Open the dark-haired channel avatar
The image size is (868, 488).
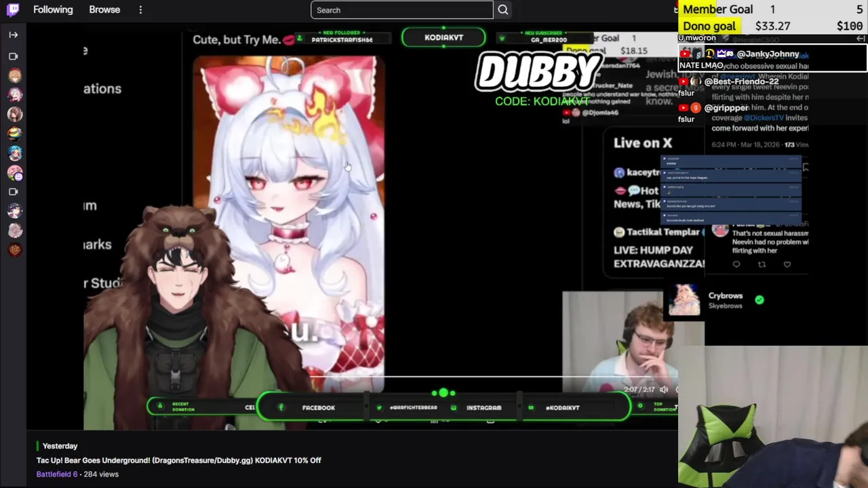click(x=14, y=211)
